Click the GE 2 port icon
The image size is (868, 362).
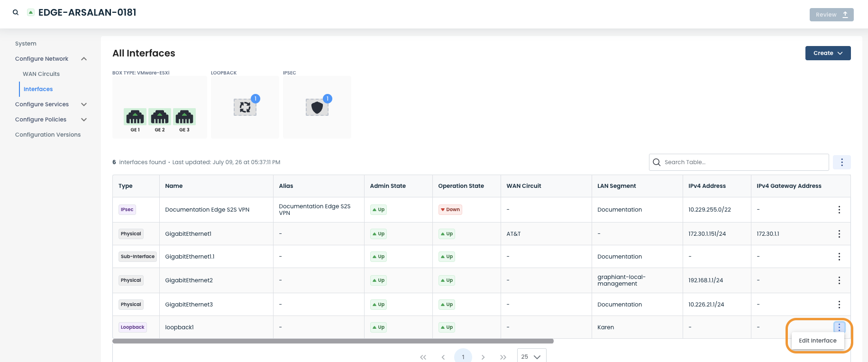pos(160,117)
